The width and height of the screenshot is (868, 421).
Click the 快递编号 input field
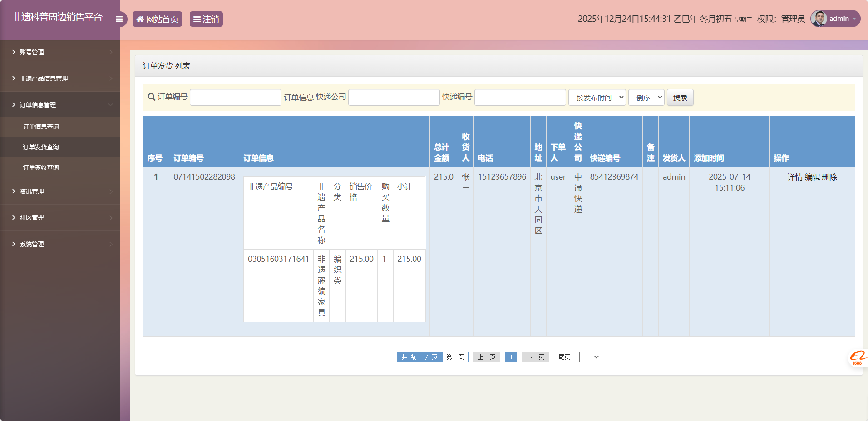(x=520, y=97)
